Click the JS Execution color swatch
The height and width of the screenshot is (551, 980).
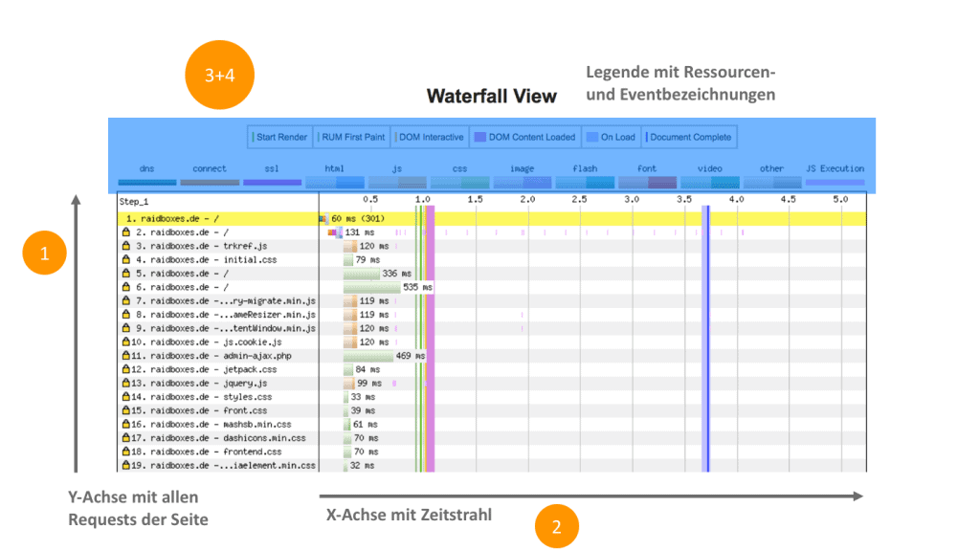click(x=835, y=183)
